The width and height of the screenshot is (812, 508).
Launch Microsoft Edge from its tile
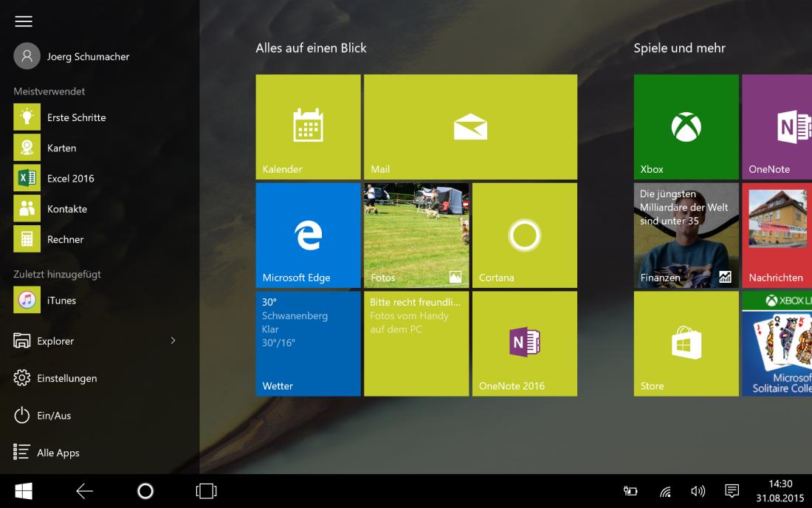[308, 236]
